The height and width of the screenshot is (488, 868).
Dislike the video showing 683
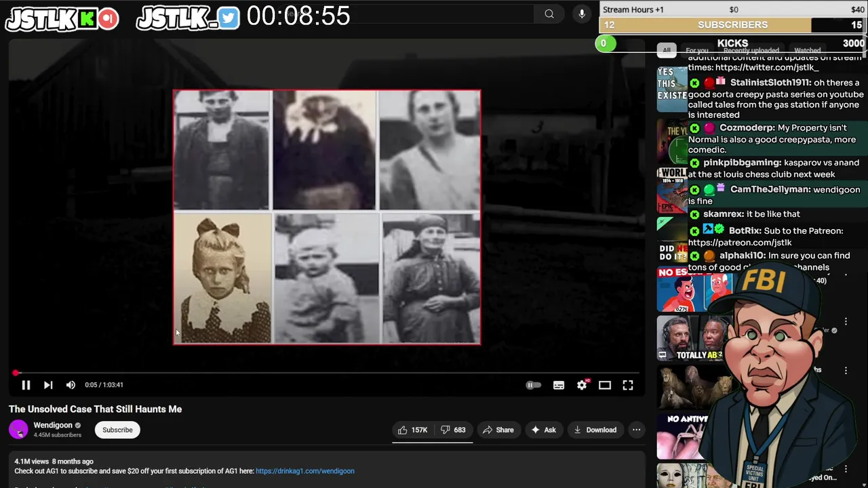click(x=453, y=430)
